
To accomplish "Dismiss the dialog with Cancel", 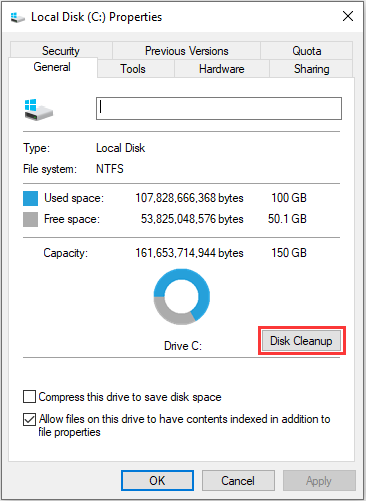I will 238,480.
